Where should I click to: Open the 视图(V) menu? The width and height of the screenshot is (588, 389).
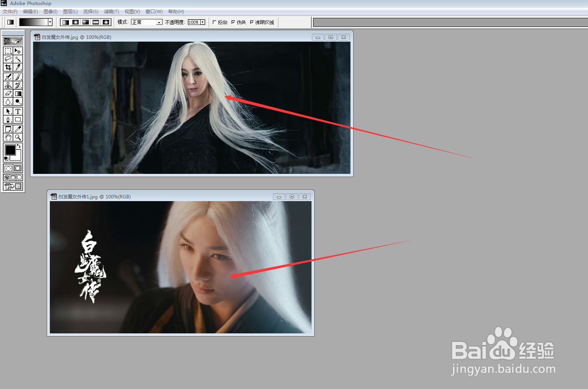(x=132, y=12)
